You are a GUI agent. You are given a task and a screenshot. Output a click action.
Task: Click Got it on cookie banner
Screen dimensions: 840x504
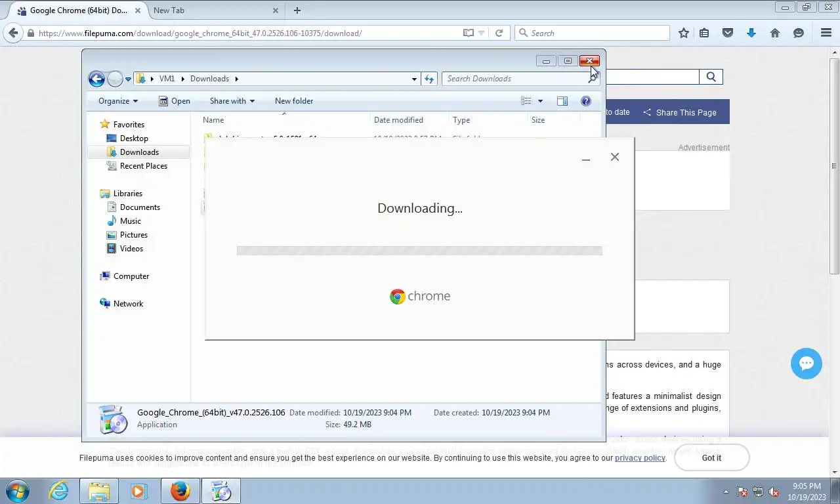click(x=711, y=457)
